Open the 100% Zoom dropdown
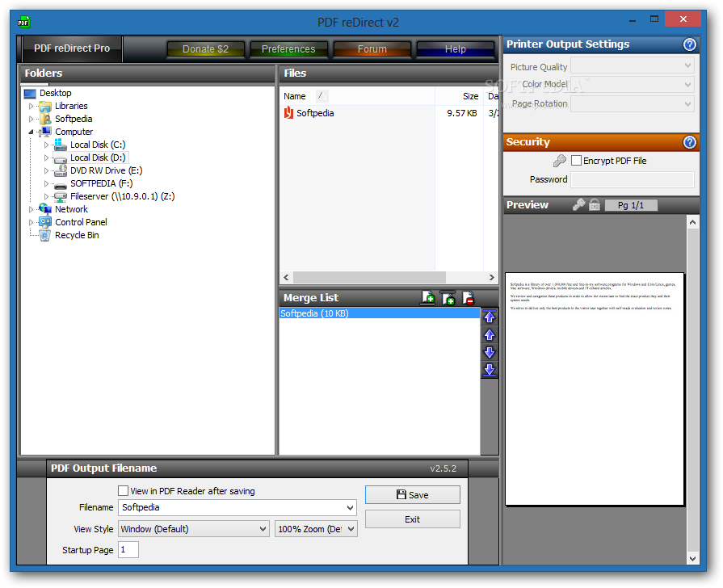This screenshot has width=723, height=588. 316,529
